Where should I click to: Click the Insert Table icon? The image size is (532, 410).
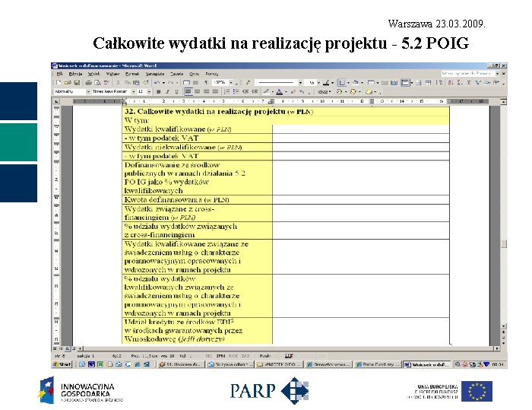coord(371,82)
